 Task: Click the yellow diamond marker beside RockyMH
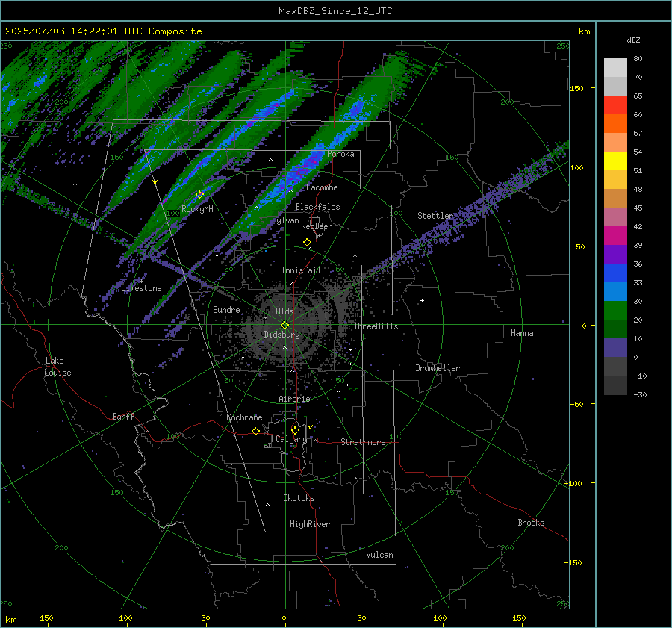(x=199, y=195)
